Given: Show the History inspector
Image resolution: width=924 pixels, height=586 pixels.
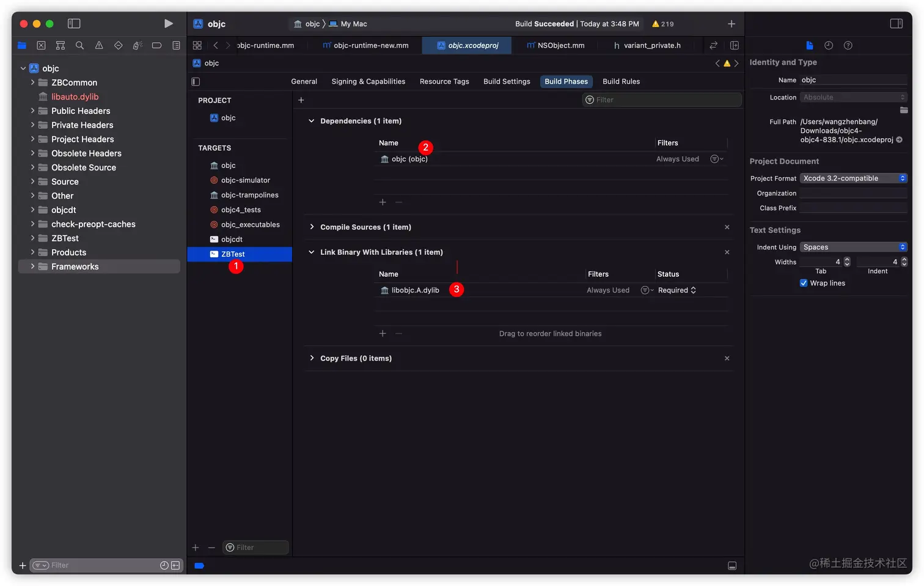Looking at the screenshot, I should pyautogui.click(x=829, y=45).
